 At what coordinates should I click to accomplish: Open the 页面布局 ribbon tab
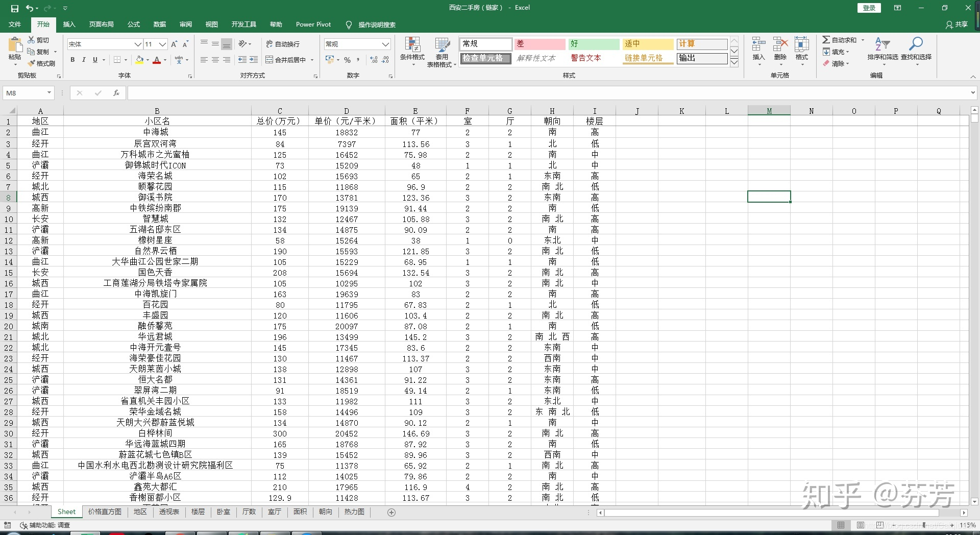(101, 25)
